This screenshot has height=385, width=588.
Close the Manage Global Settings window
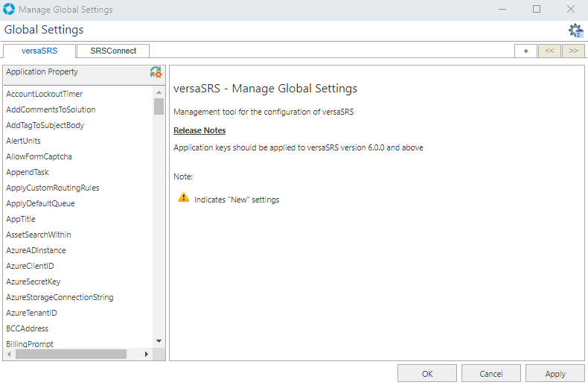point(571,9)
